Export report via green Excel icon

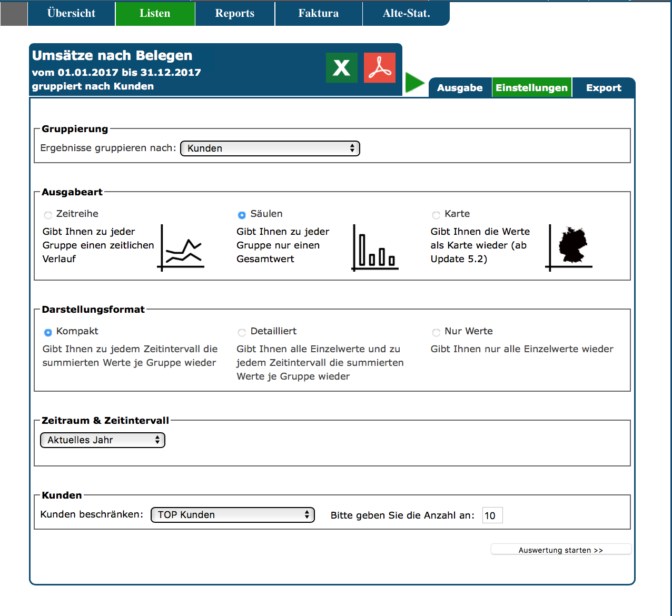(x=341, y=68)
